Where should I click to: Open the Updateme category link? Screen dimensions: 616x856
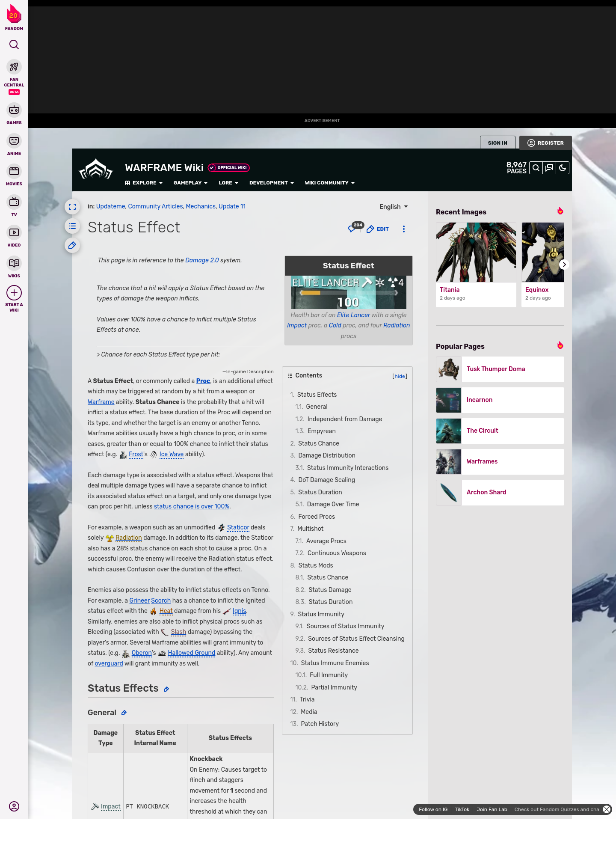click(x=110, y=206)
